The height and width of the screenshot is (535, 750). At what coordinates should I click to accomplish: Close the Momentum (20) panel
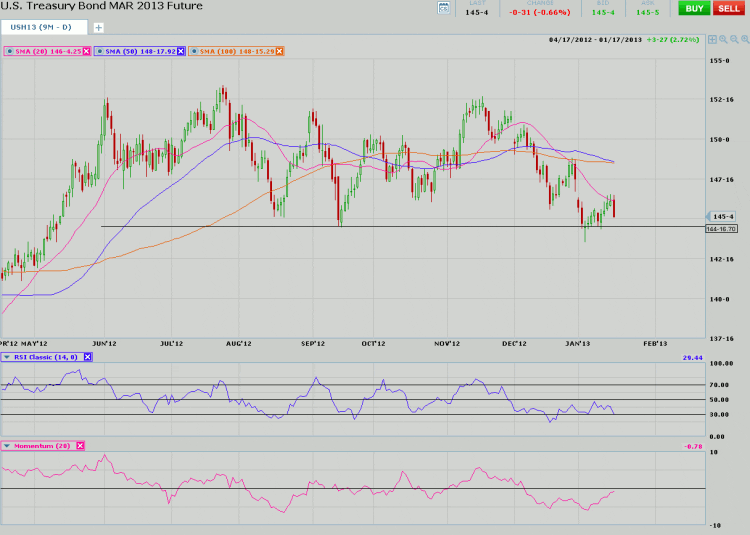tap(80, 446)
